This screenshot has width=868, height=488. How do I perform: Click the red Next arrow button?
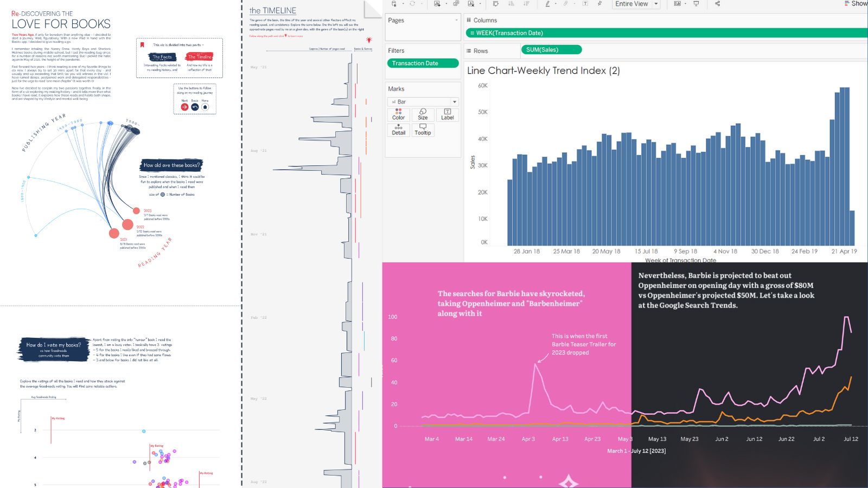(184, 107)
